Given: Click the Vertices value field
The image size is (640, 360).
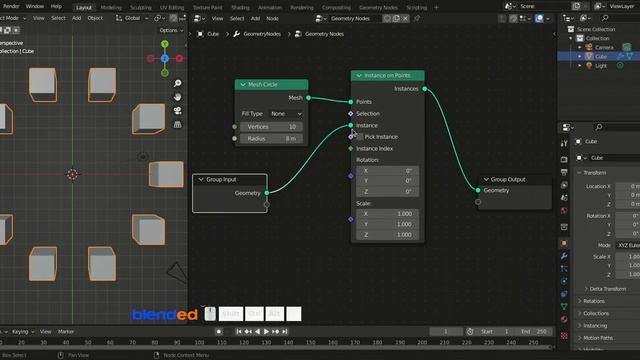Looking at the screenshot, I should pos(271,127).
